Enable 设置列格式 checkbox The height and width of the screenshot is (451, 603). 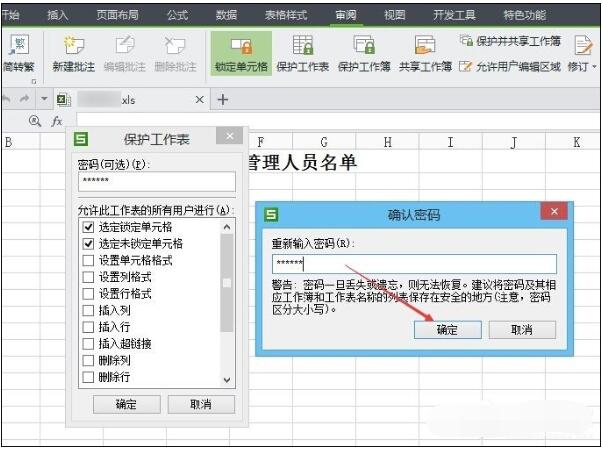tap(88, 277)
